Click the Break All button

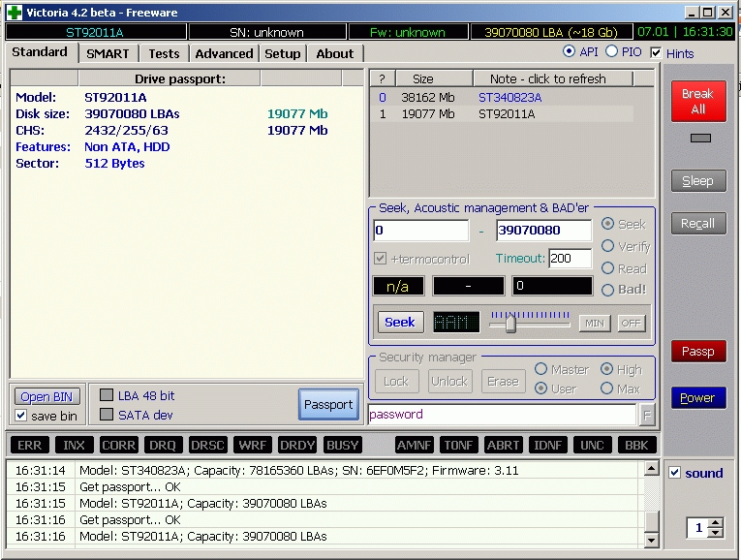pyautogui.click(x=698, y=101)
